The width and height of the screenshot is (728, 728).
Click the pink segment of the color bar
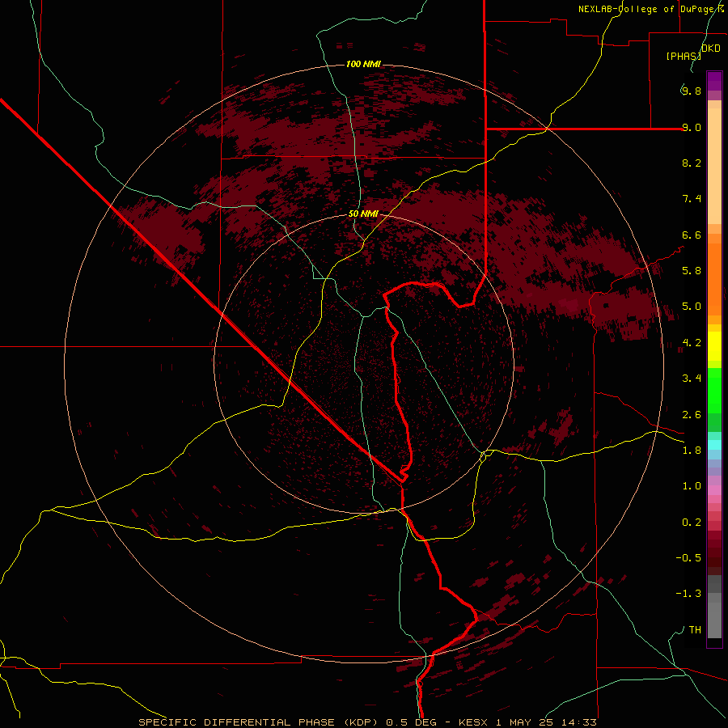714,490
